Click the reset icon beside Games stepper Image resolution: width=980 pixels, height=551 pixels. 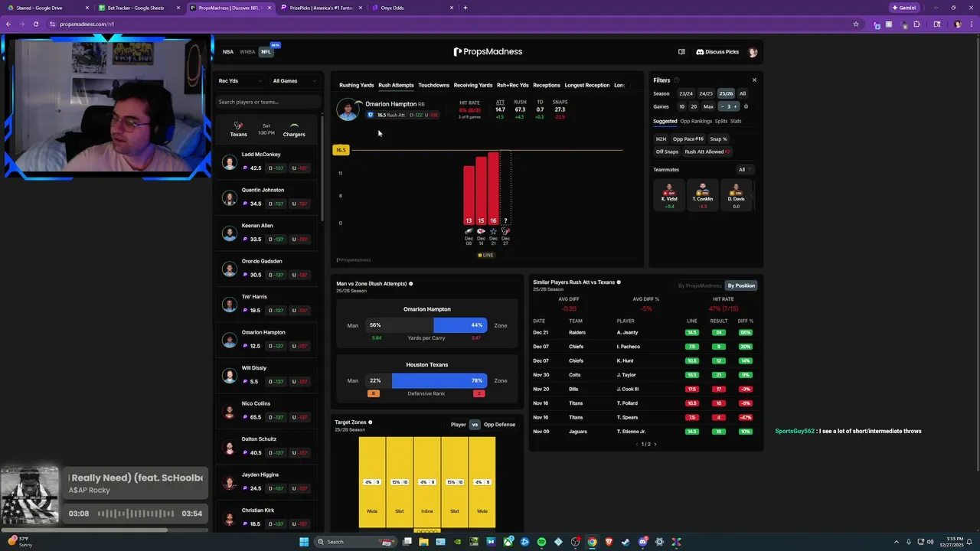tap(746, 106)
